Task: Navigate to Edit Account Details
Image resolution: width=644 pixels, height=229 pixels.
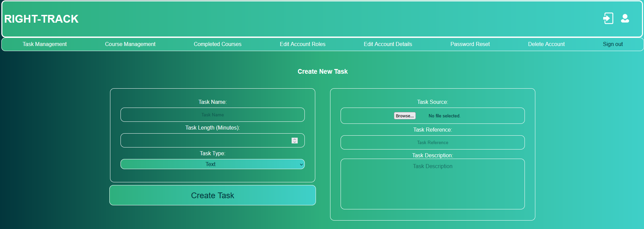Action: click(x=388, y=44)
